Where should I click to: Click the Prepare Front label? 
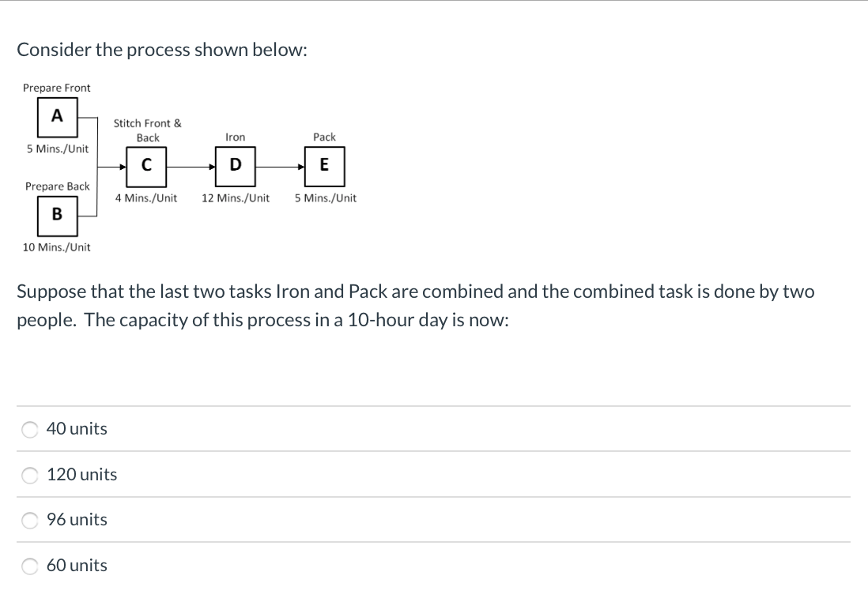tap(57, 88)
